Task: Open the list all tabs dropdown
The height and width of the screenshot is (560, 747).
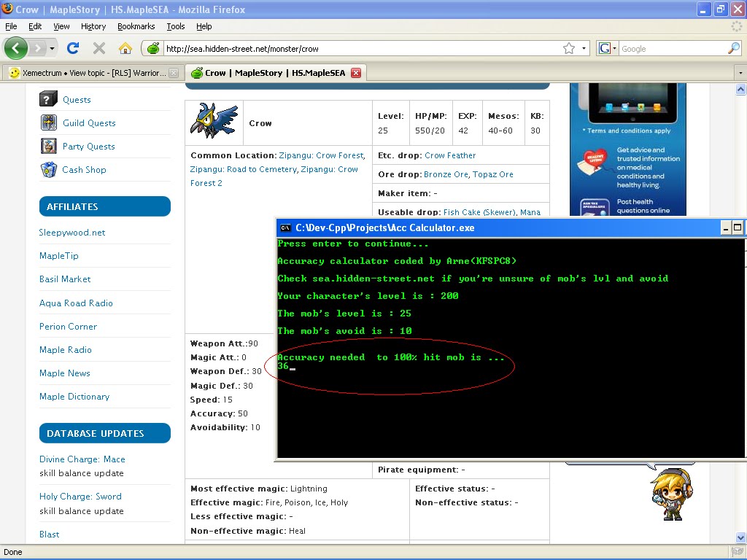Action: [x=740, y=73]
